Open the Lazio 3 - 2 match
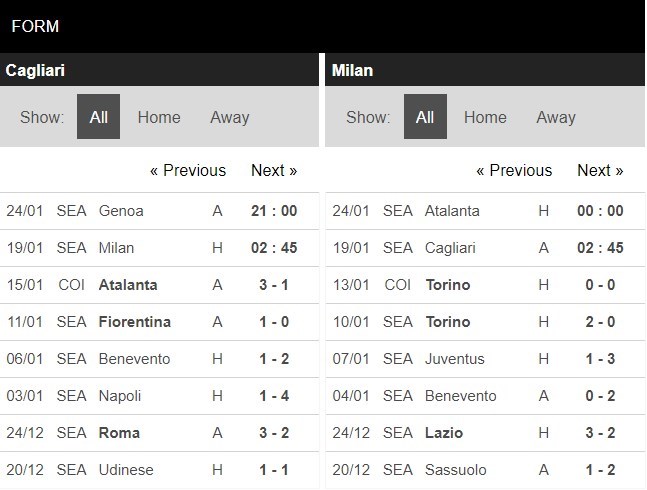The height and width of the screenshot is (490, 647). click(x=485, y=433)
